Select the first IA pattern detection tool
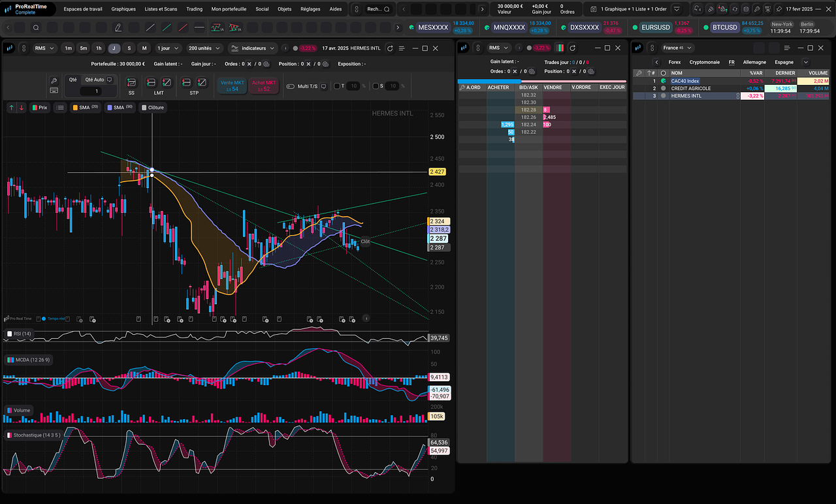 (x=217, y=27)
